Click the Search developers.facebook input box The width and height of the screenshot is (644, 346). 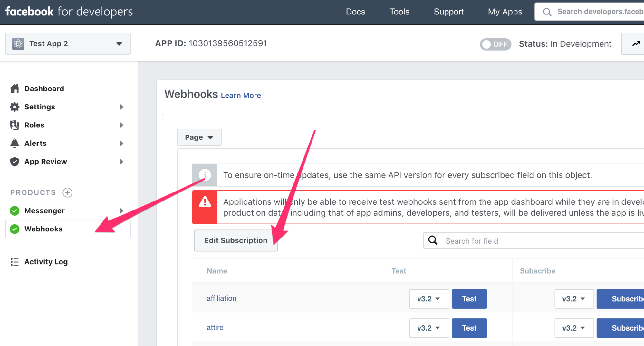589,12
